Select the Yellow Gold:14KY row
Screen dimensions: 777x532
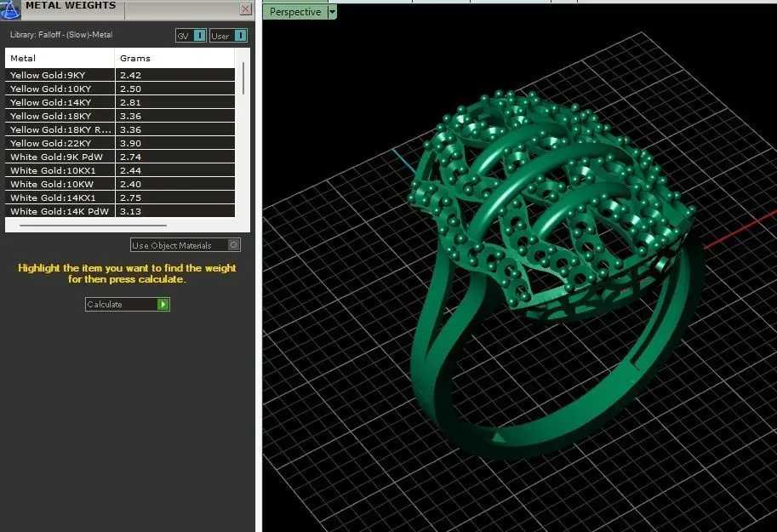coord(120,102)
